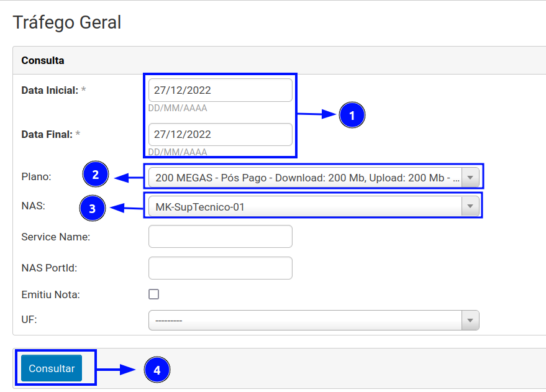This screenshot has height=392, width=546.
Task: Click the Consulta panel header
Action: coord(43,61)
